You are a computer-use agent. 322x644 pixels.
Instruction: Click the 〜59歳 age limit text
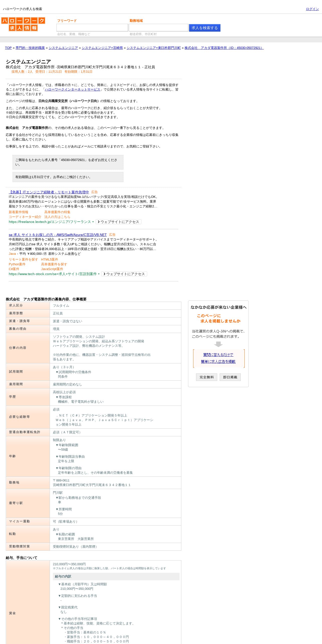[x=63, y=450]
